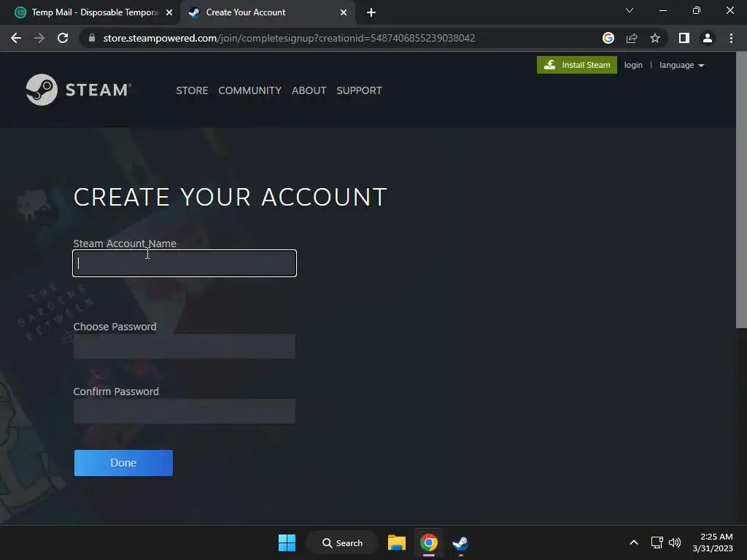
Task: Show hidden system tray icons
Action: tap(634, 542)
